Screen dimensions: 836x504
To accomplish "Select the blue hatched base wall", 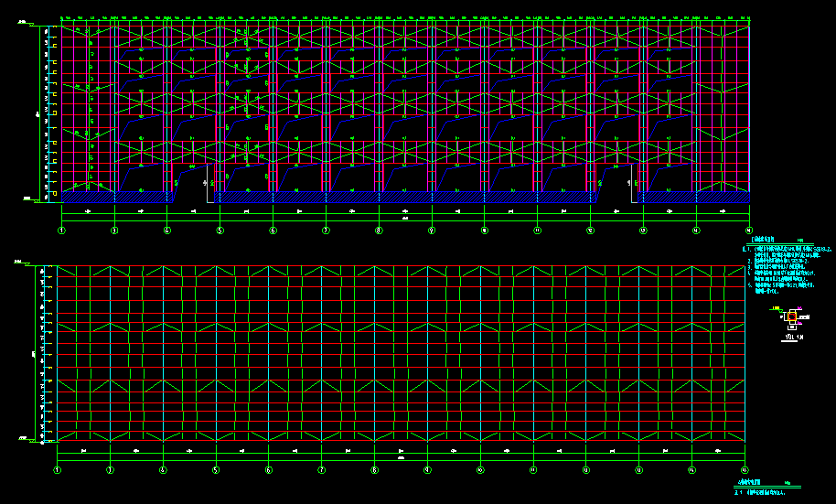I will pyautogui.click(x=405, y=198).
